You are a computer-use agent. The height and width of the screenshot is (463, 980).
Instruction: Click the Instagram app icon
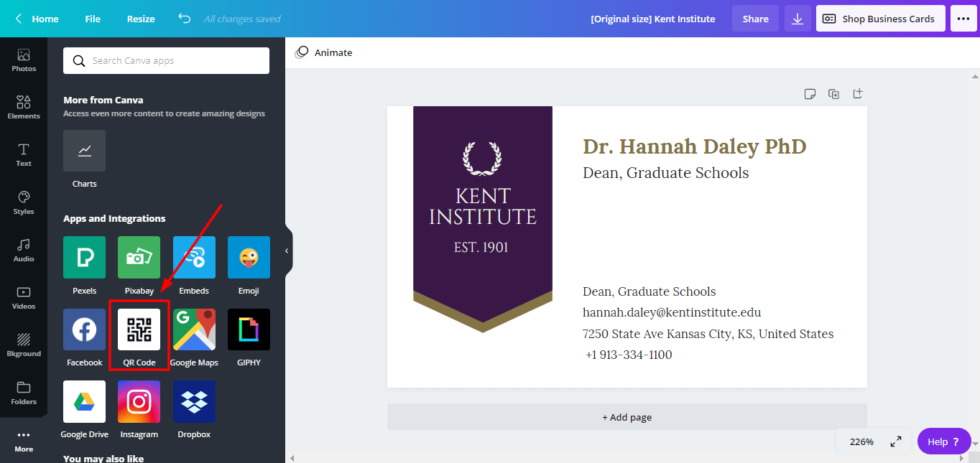(x=139, y=402)
